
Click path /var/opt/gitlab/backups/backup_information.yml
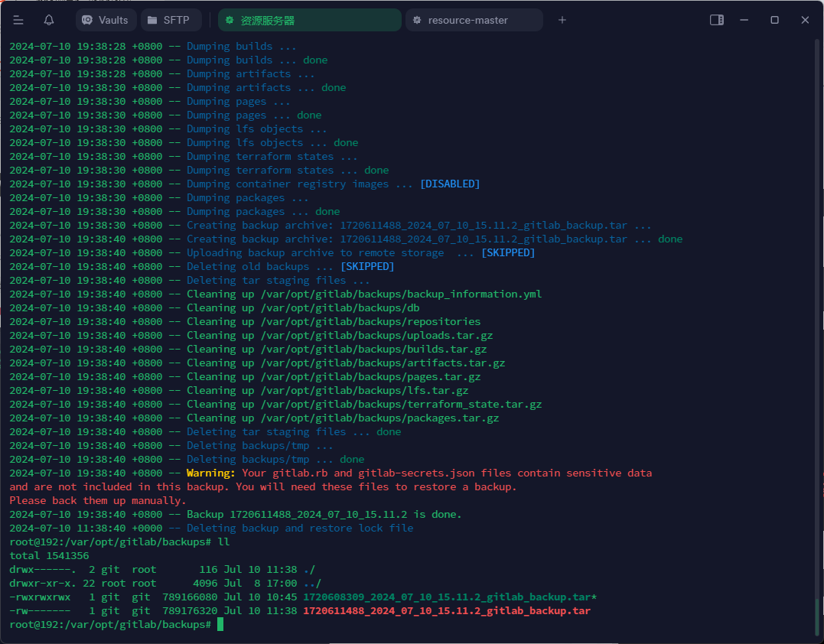[x=401, y=294]
